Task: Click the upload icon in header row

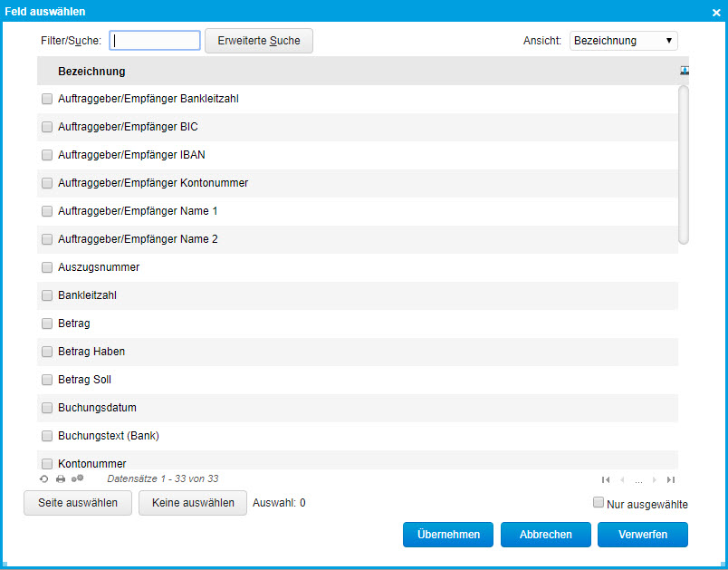Action: [684, 71]
